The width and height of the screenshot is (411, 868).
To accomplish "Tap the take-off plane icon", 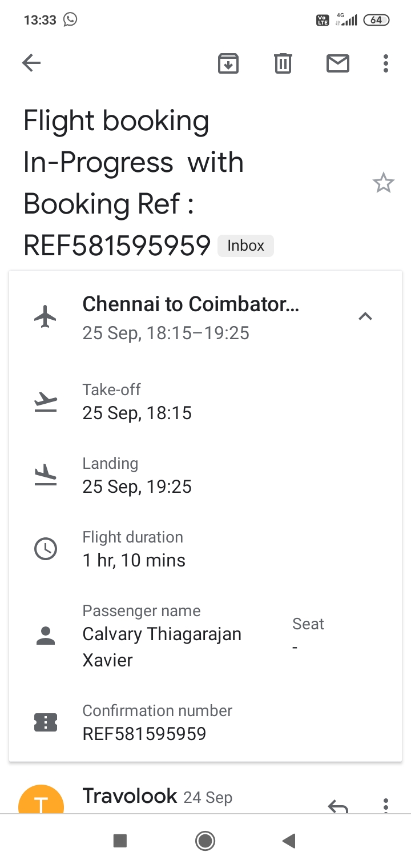I will click(46, 402).
